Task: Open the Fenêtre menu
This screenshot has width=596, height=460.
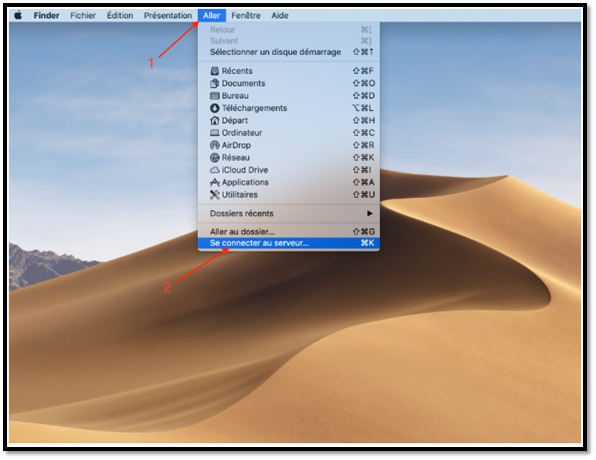Action: (246, 16)
